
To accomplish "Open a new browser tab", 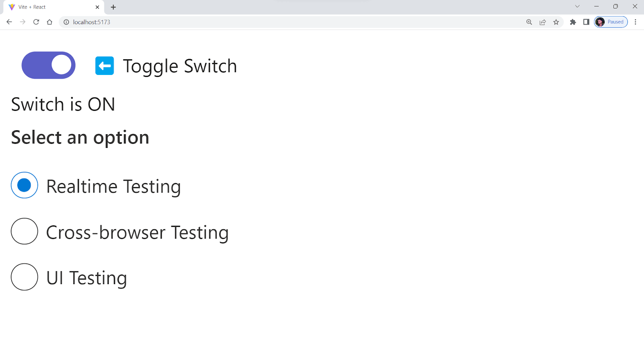I will click(x=114, y=6).
